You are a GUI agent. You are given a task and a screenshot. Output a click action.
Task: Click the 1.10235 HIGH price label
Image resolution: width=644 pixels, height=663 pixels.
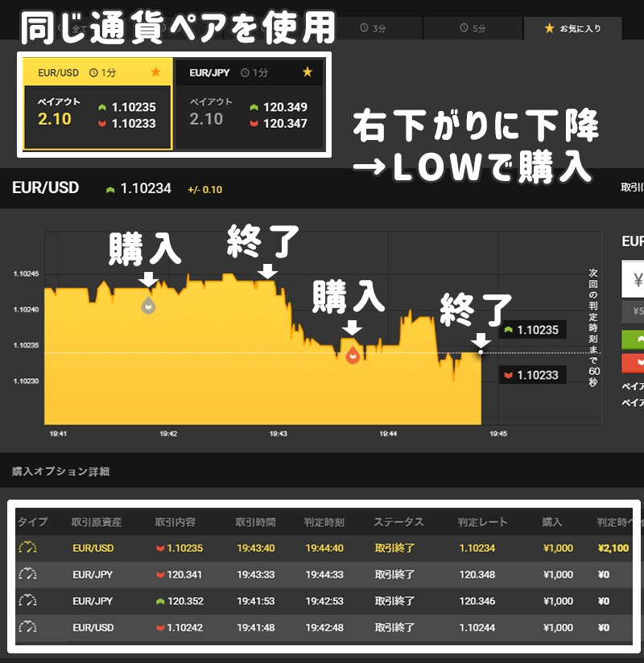533,330
